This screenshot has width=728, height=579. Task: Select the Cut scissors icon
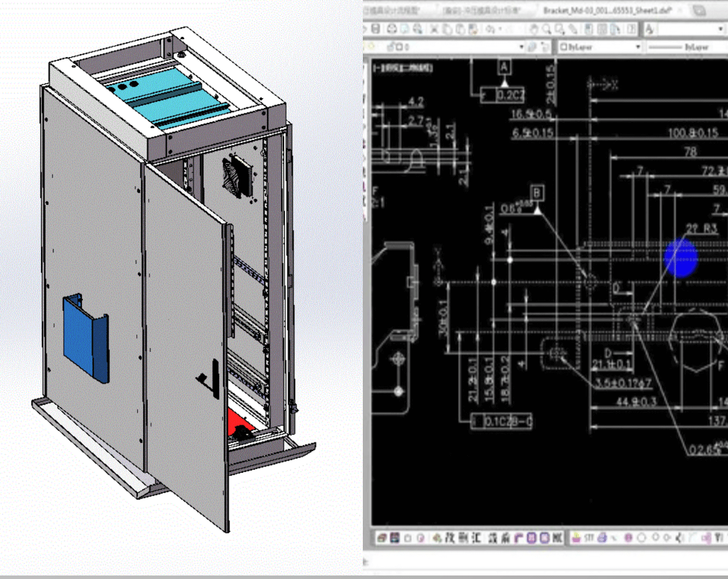pyautogui.click(x=434, y=29)
